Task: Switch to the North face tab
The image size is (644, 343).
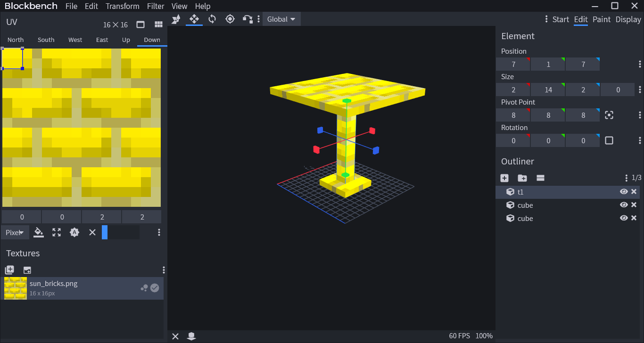Action: [16, 40]
